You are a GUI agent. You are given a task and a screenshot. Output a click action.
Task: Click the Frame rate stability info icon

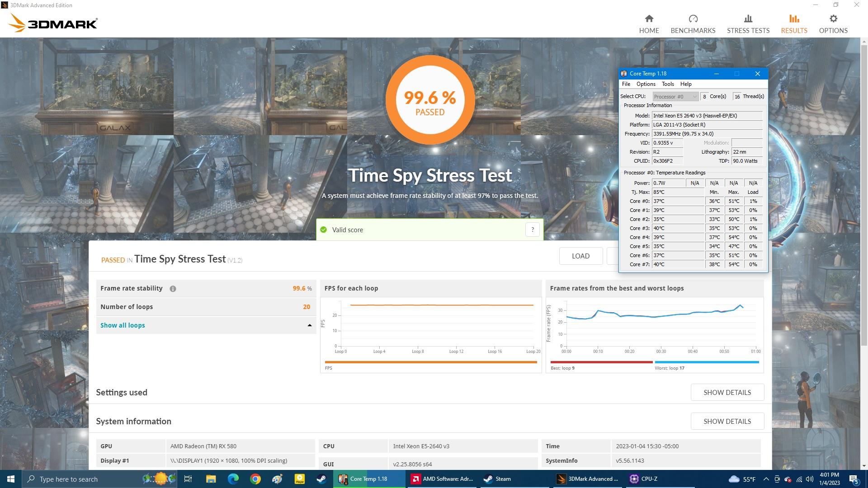click(x=173, y=289)
